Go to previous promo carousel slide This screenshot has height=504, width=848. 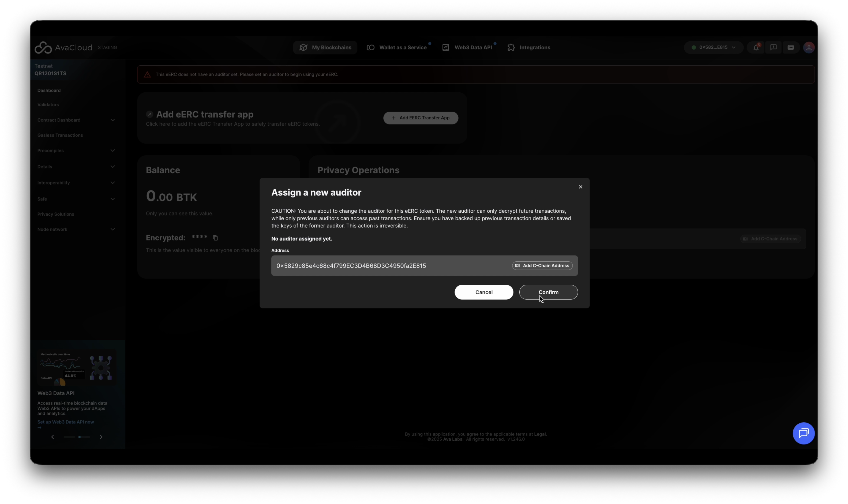pyautogui.click(x=53, y=437)
